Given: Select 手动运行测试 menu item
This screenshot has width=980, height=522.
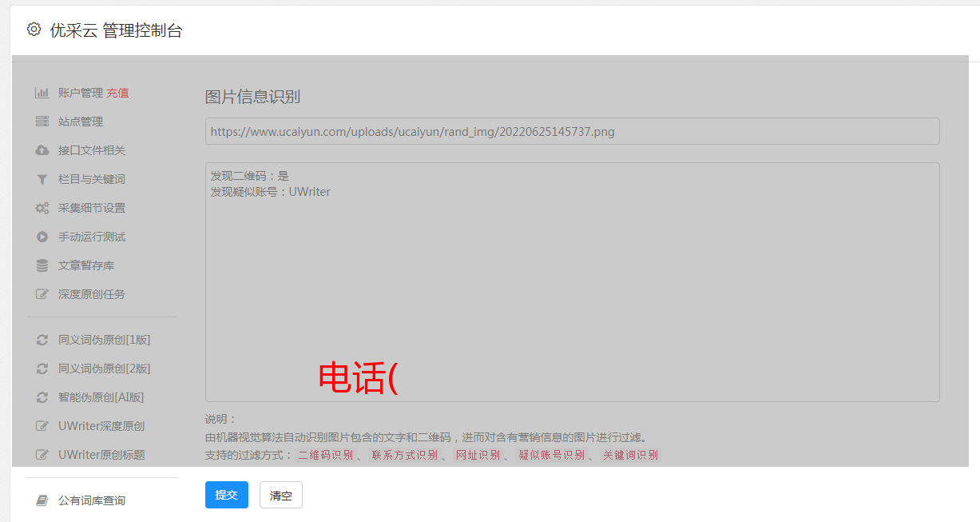Looking at the screenshot, I should point(92,237).
